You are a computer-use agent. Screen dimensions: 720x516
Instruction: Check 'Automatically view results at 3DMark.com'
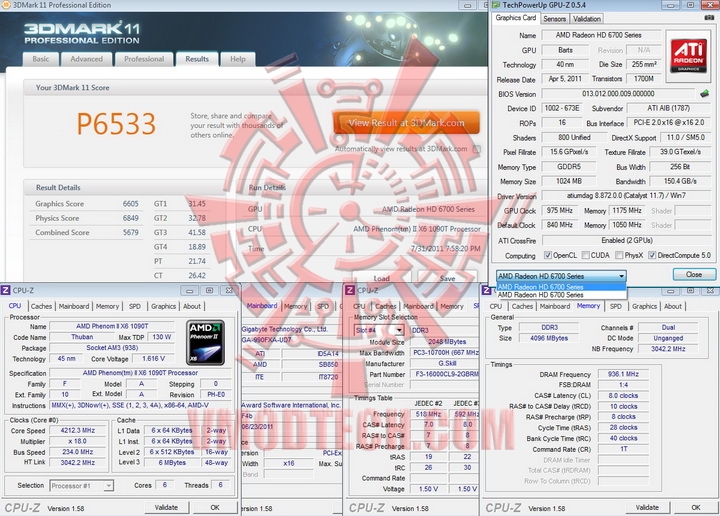coord(477,149)
